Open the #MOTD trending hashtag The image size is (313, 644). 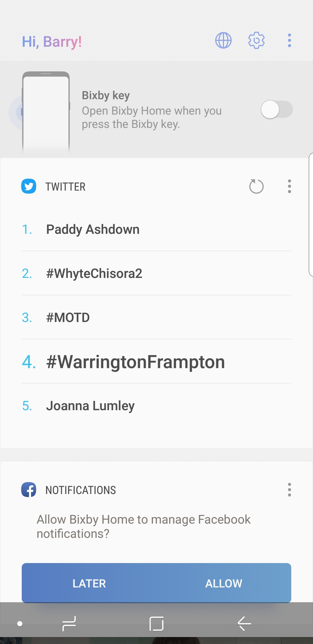point(68,318)
